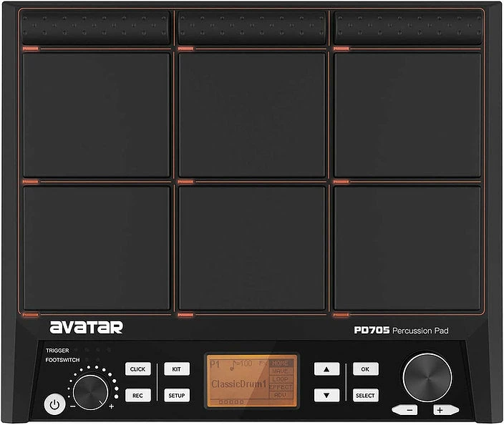Toggle the REC record button
This screenshot has width=504, height=425.
coord(137,395)
